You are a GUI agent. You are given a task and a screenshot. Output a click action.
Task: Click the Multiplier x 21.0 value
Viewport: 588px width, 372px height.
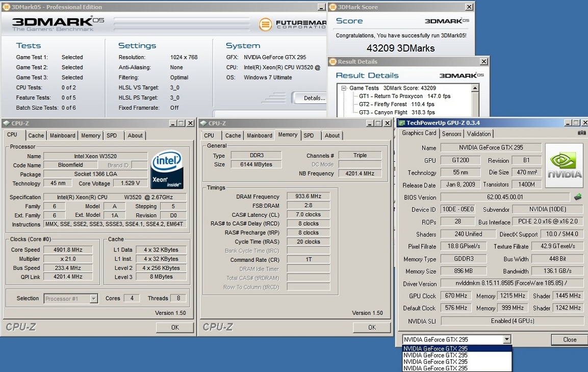68,259
